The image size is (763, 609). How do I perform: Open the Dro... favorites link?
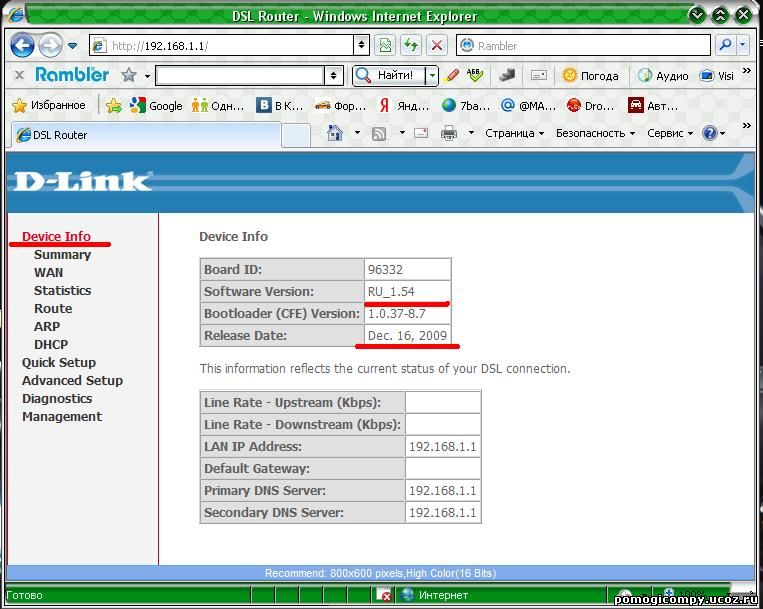[x=590, y=106]
